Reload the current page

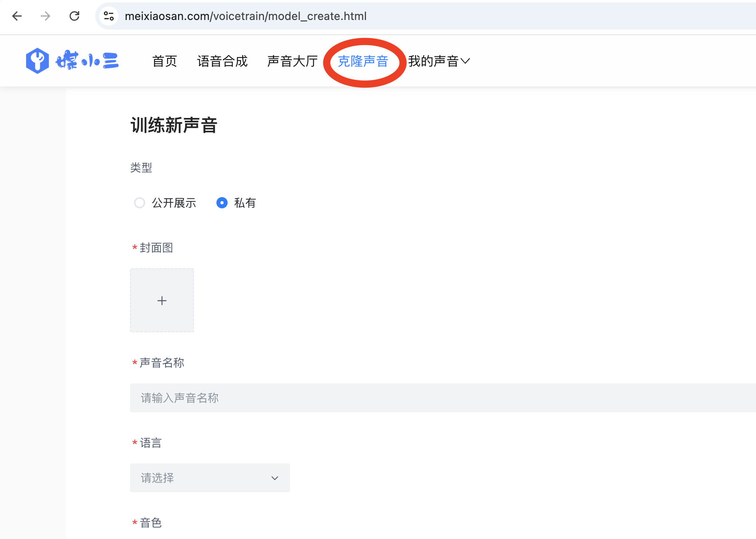coord(74,16)
